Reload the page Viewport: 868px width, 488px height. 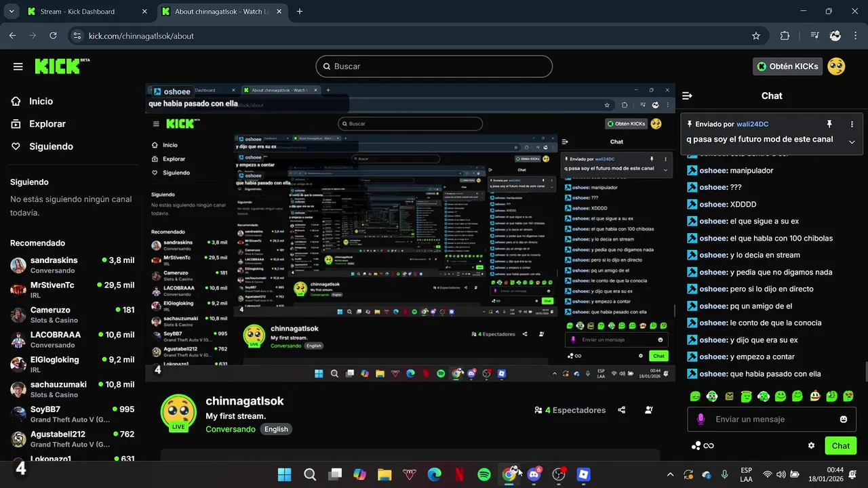(x=53, y=35)
